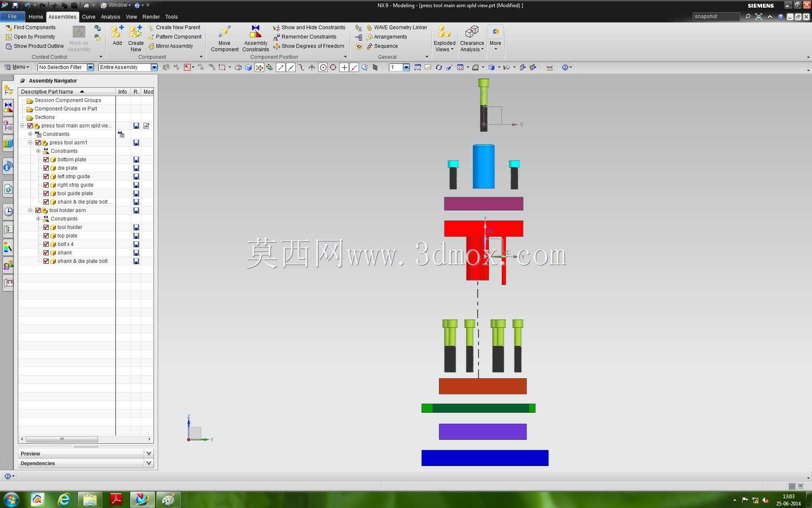Click the Undo icon in title bar

coord(27,6)
